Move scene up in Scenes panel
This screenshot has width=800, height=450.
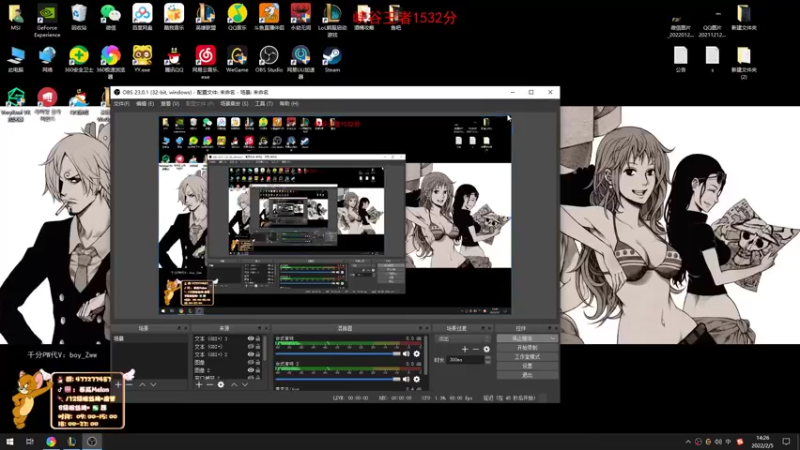[142, 385]
